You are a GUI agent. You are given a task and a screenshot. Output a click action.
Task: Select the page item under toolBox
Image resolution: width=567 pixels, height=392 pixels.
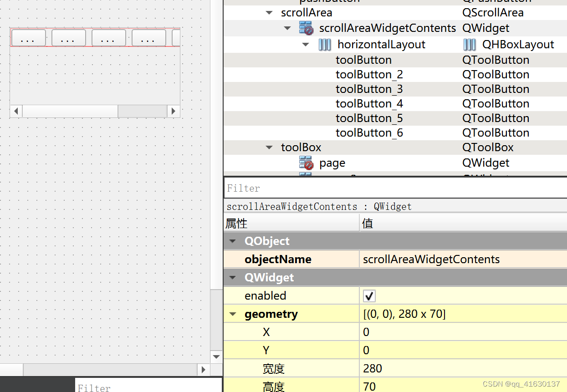(332, 163)
